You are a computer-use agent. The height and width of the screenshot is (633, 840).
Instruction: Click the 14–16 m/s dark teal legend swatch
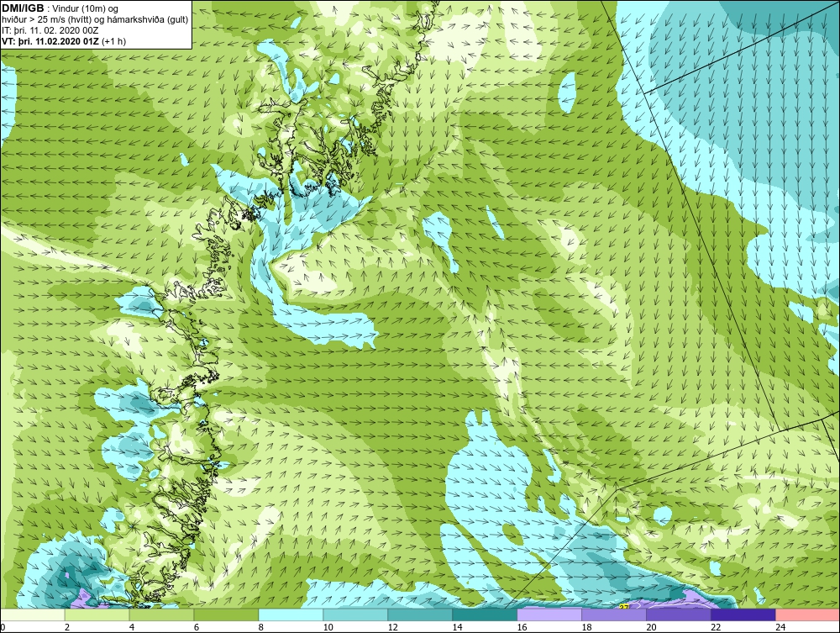[x=485, y=615]
